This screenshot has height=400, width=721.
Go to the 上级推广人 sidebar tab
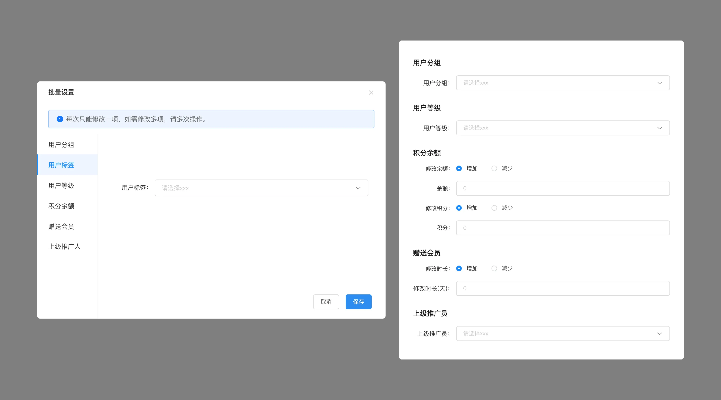(64, 245)
